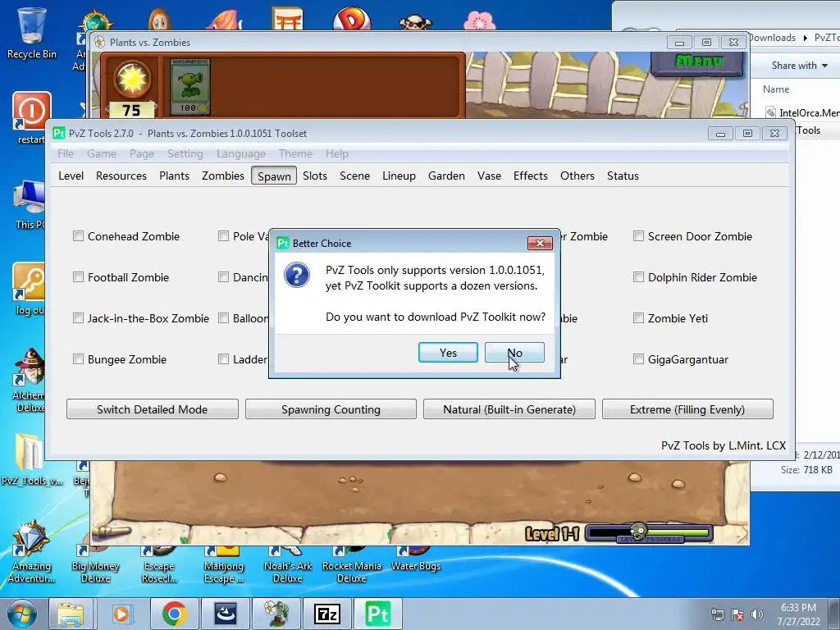Toggle the Pole Vaulting zombie checkbox

[x=223, y=235]
